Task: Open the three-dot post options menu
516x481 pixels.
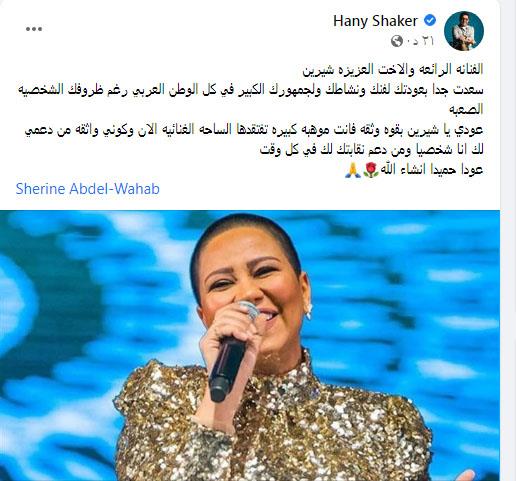Action: [x=34, y=29]
